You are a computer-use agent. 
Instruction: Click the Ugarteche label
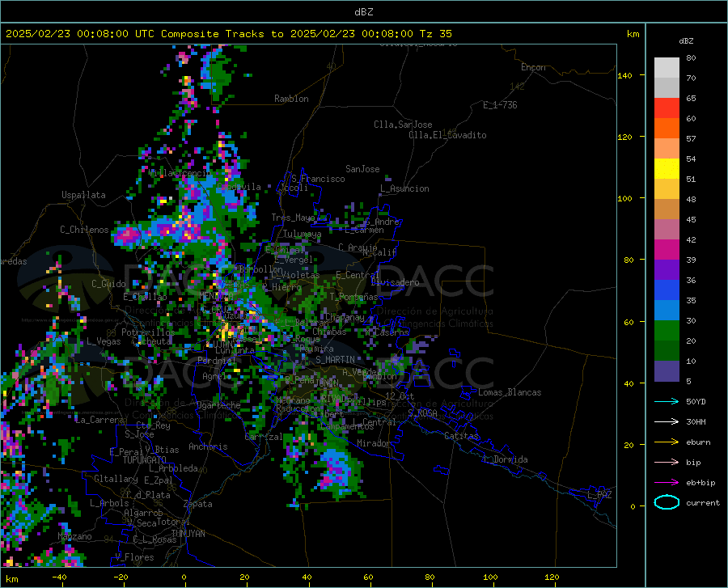(x=218, y=405)
